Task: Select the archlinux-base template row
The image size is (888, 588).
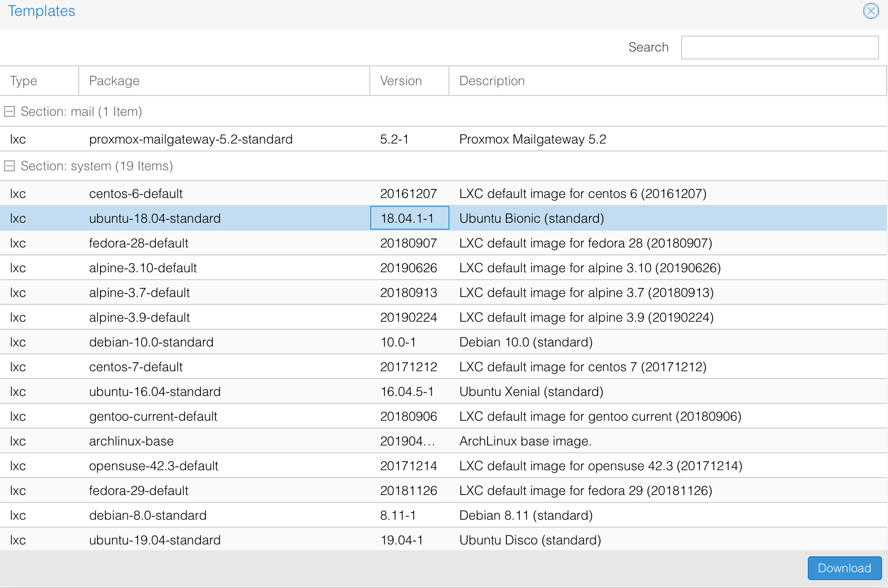Action: [131, 441]
